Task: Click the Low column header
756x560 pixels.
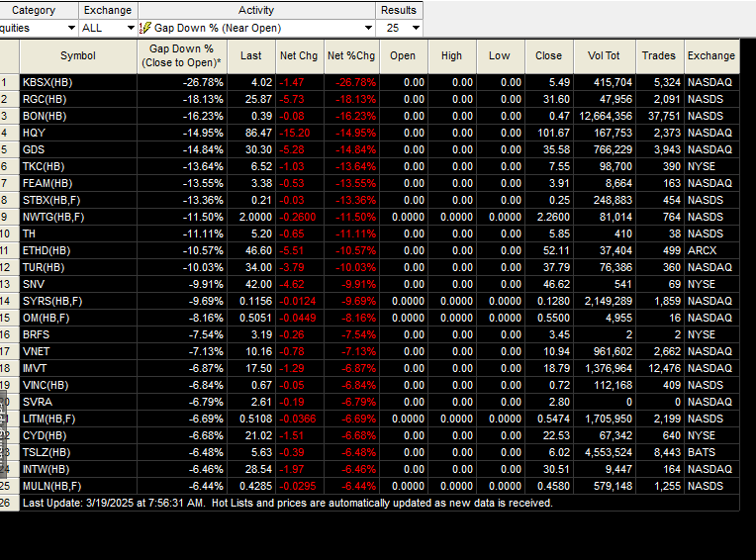Action: coord(500,56)
